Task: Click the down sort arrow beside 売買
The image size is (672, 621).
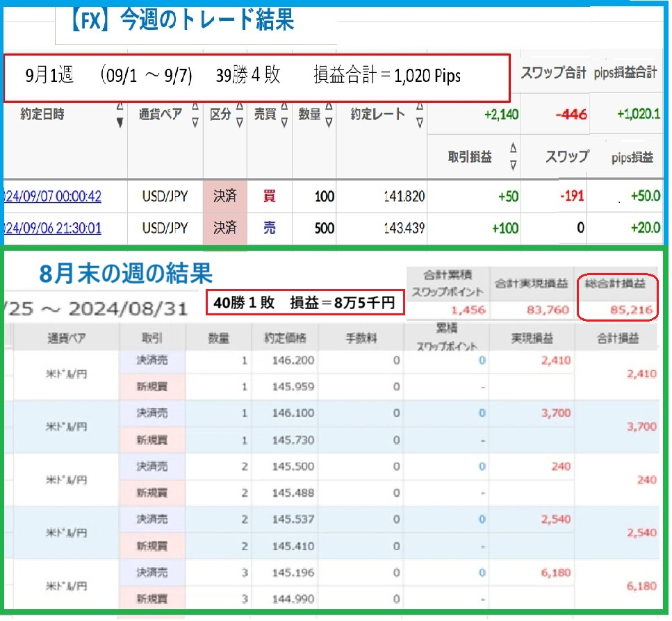Action: coord(284,123)
